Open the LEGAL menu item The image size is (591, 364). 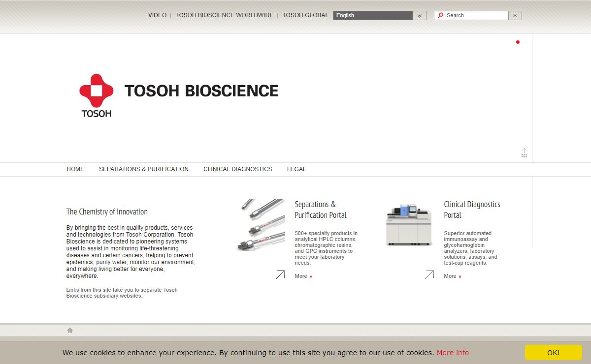click(x=296, y=169)
